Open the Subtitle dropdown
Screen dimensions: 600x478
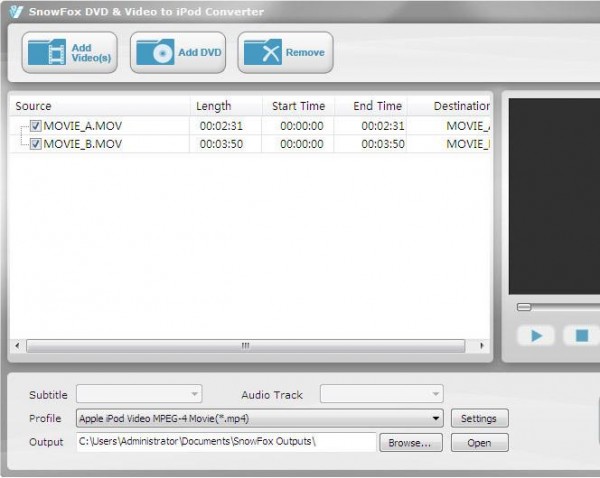[x=139, y=394]
